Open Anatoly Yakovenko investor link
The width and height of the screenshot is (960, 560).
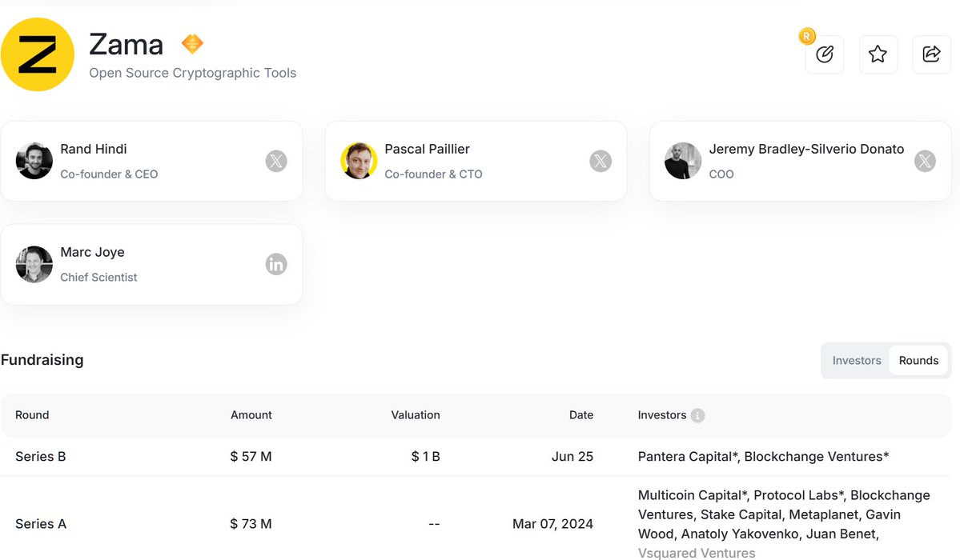point(740,534)
